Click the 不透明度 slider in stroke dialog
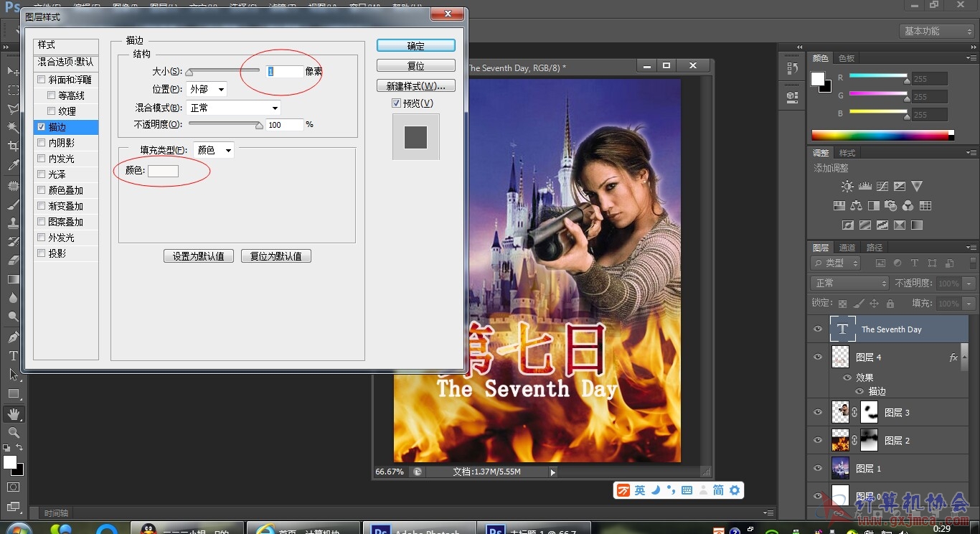The width and height of the screenshot is (980, 534). (226, 125)
